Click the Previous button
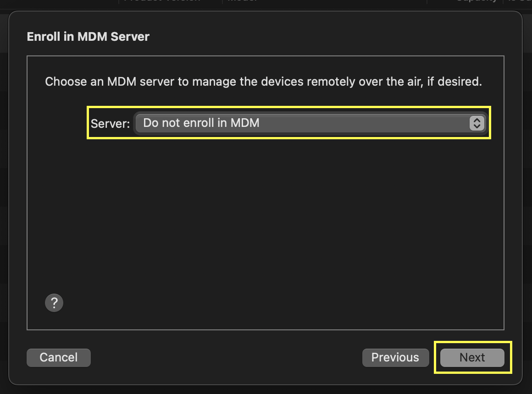Screen dimensions: 532x394 pos(395,357)
